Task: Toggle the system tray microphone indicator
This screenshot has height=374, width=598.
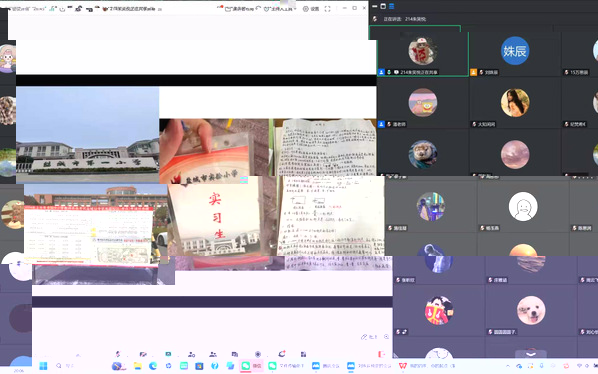Action: pos(541,366)
